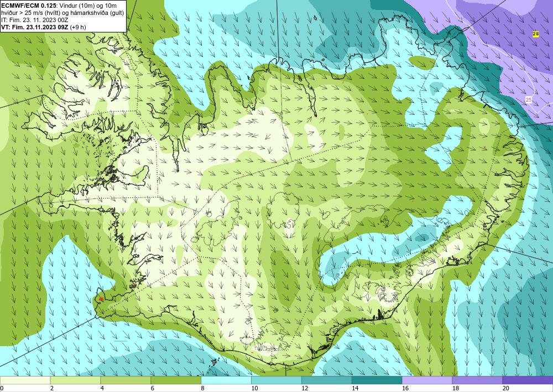Image resolution: width=553 pixels, height=392 pixels.
Task: Click the legend scale value "18"
Action: [455, 389]
